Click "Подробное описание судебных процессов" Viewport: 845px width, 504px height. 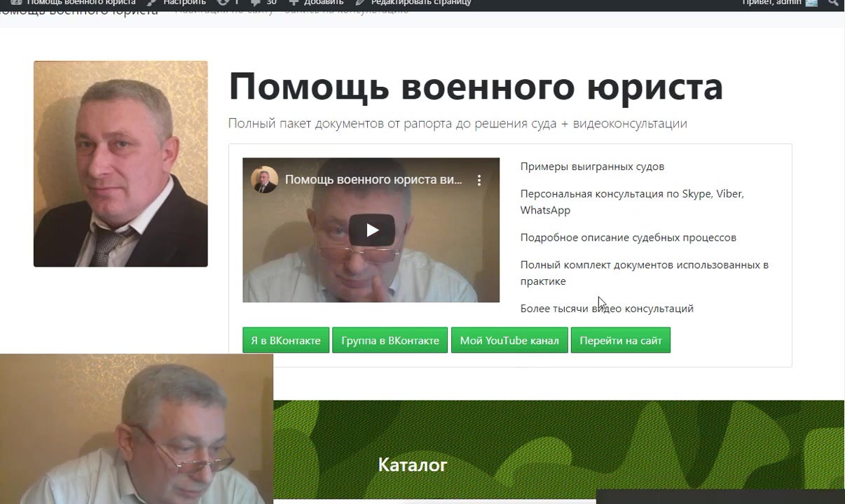[x=628, y=237]
